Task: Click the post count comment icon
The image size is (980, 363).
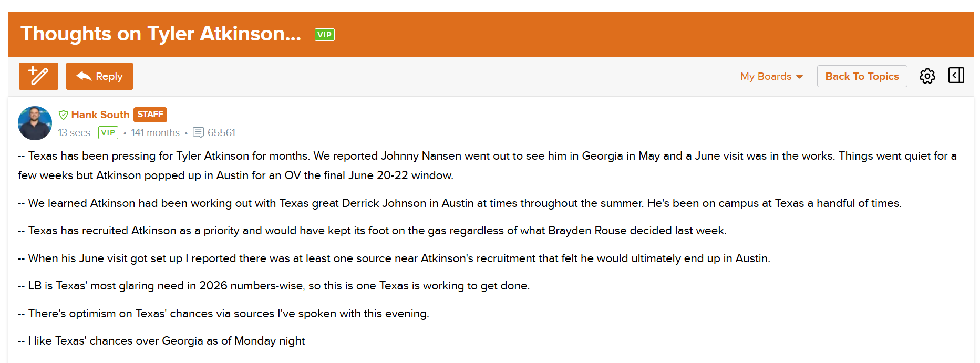Action: [198, 132]
